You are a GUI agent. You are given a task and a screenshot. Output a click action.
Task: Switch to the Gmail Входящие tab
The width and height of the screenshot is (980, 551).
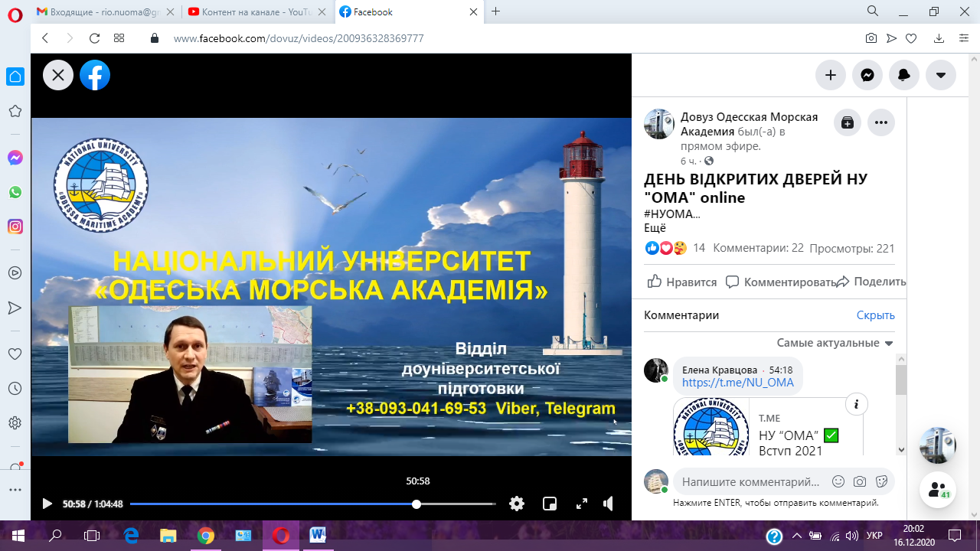pyautogui.click(x=104, y=11)
